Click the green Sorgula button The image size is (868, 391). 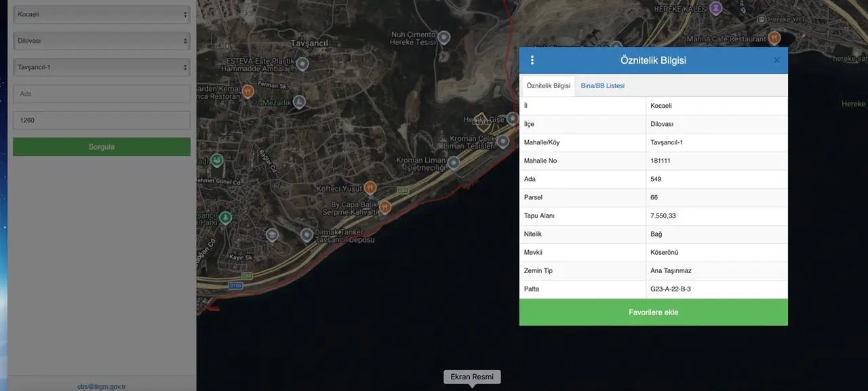pyautogui.click(x=102, y=147)
